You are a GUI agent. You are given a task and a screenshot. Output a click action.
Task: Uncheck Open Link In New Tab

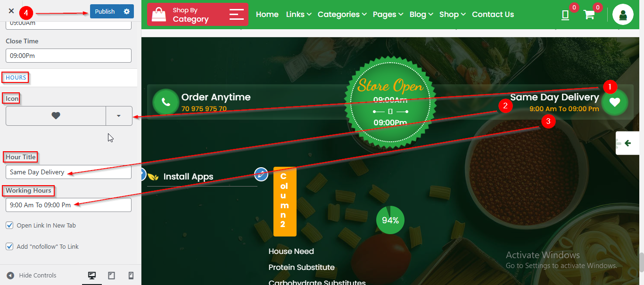coord(9,225)
